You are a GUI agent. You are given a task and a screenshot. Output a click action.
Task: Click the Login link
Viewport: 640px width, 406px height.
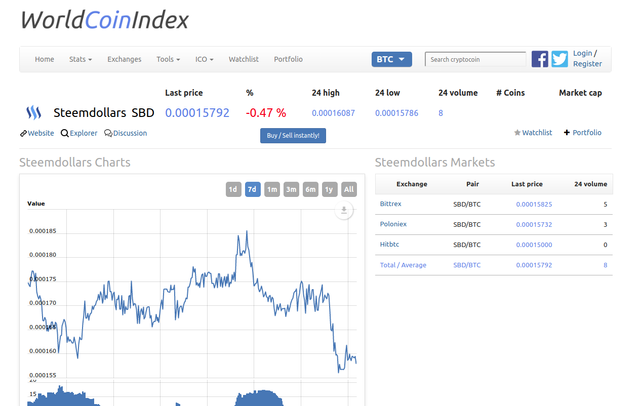pyautogui.click(x=582, y=53)
